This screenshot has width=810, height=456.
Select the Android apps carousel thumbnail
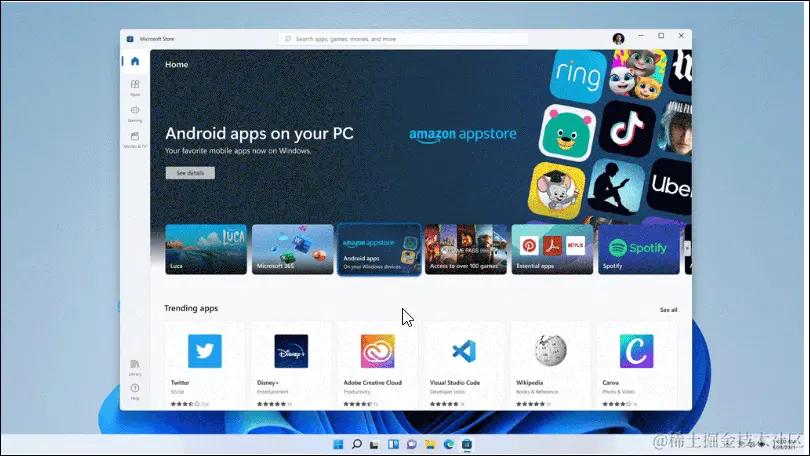(379, 249)
